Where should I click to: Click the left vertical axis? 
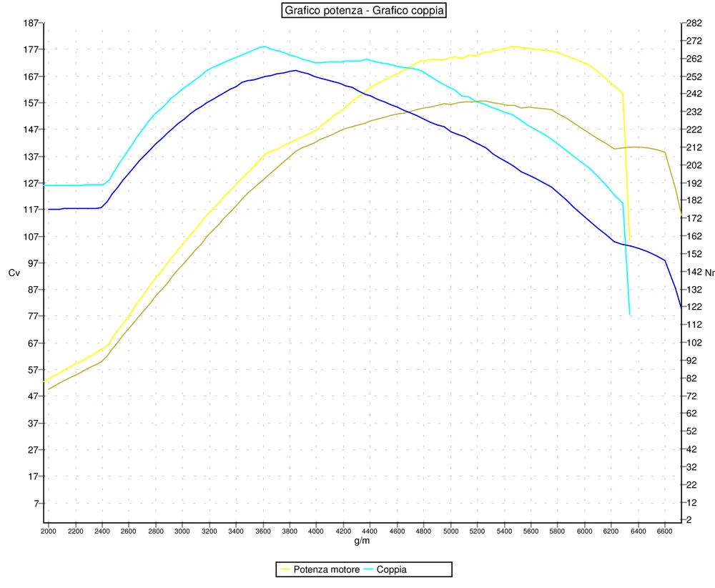[41, 272]
